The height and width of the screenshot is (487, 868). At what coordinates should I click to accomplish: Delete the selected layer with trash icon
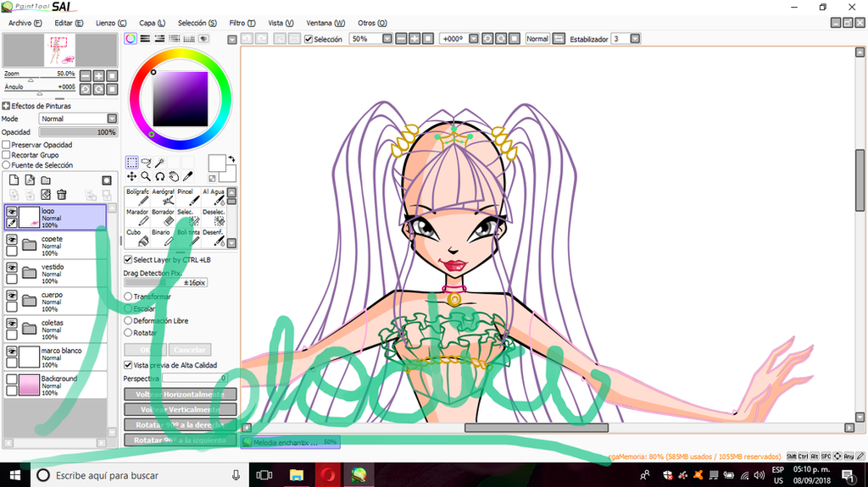61,194
